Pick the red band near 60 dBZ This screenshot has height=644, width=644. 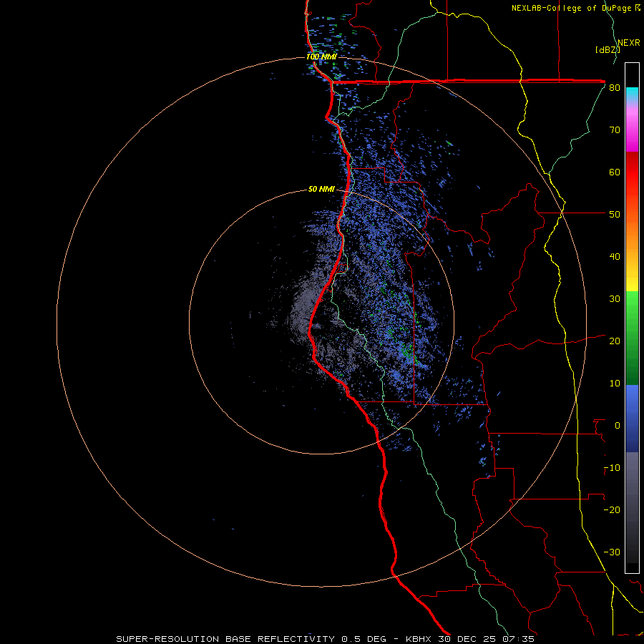pyautogui.click(x=632, y=172)
